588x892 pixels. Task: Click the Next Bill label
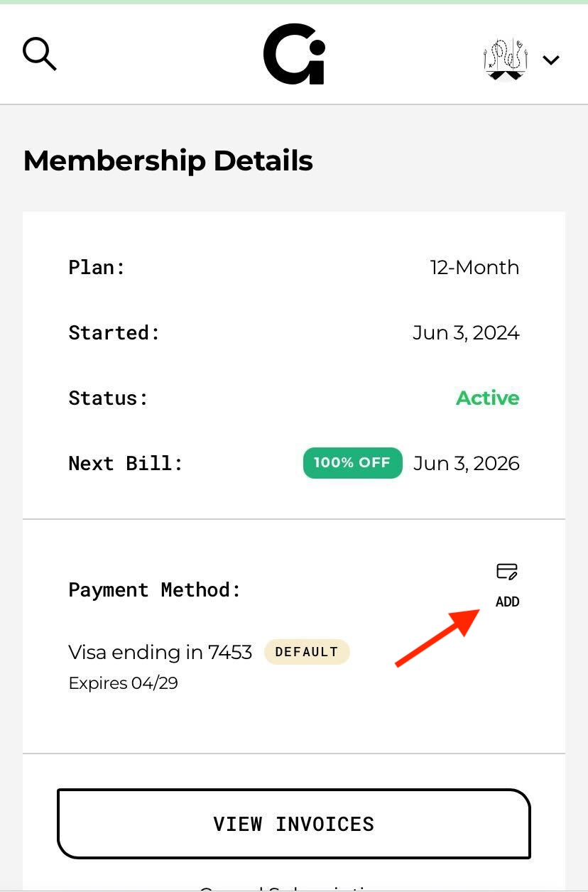(x=126, y=463)
